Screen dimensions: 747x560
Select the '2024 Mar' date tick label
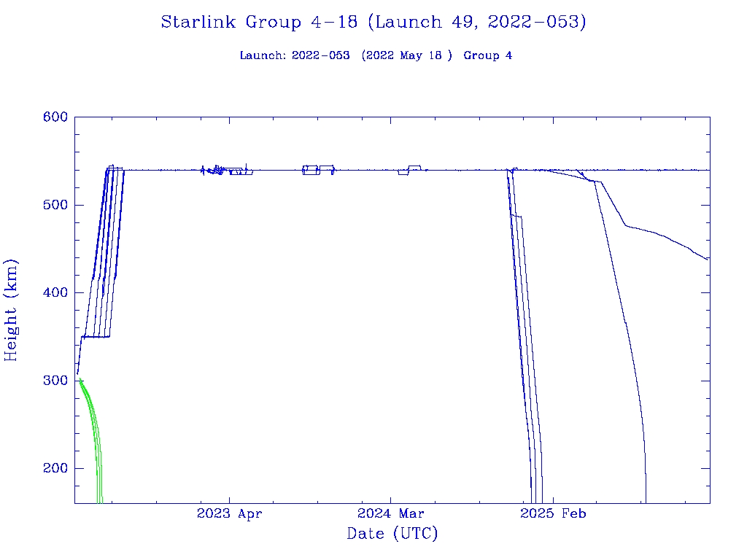coord(391,514)
